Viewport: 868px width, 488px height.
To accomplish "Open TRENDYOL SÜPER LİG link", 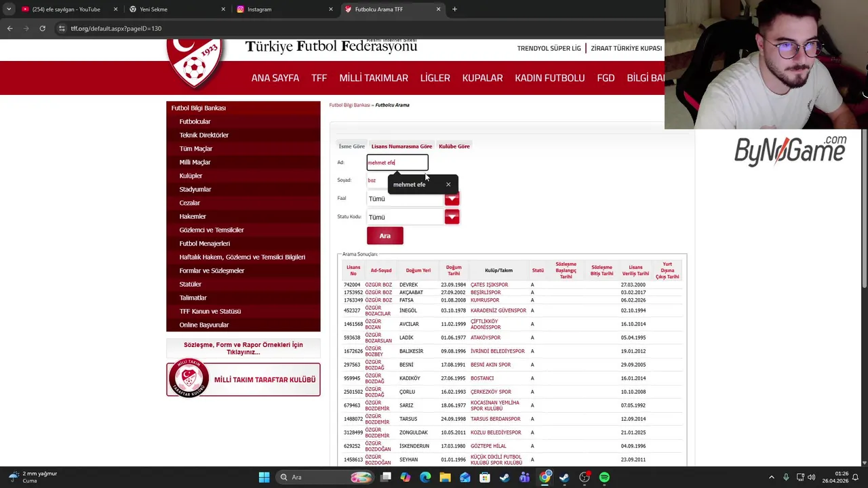I will click(549, 48).
